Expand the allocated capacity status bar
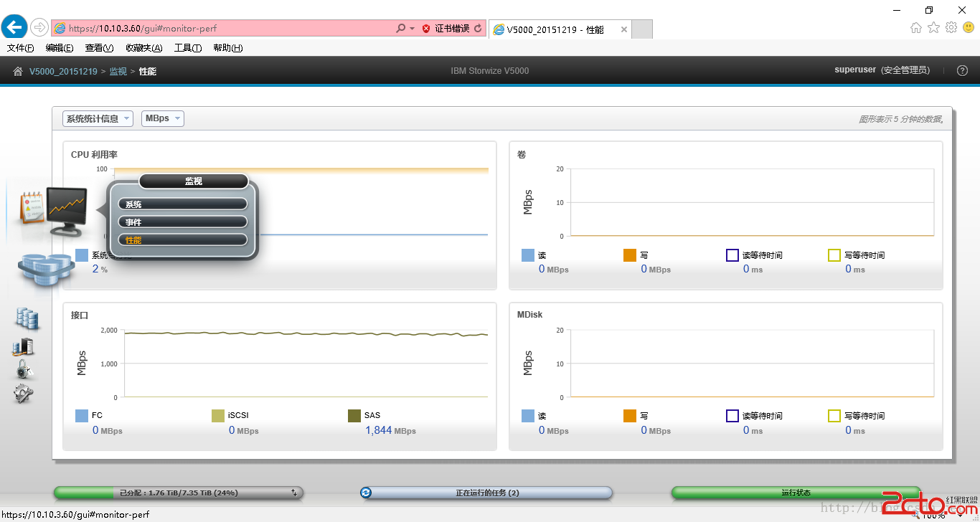 [179, 493]
